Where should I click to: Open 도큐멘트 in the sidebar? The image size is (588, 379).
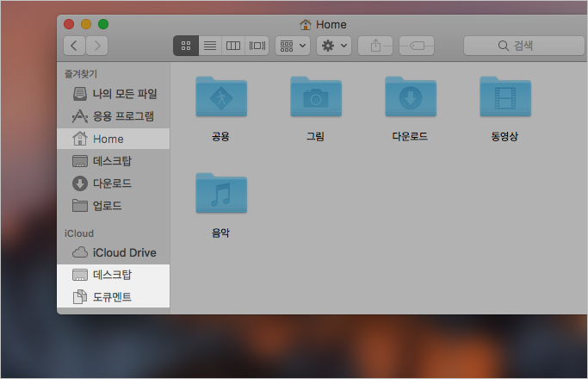coord(114,297)
